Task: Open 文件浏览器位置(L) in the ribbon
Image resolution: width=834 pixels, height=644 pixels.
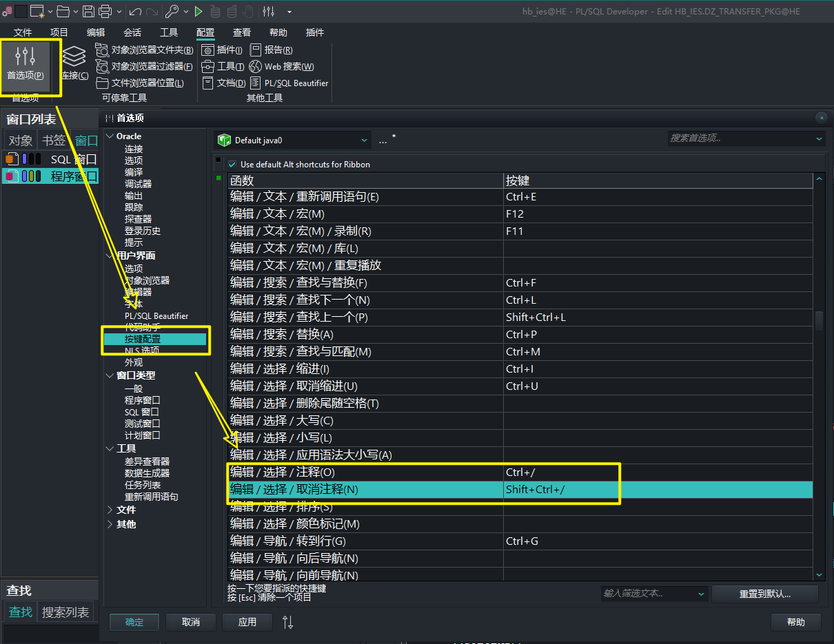Action: click(140, 83)
